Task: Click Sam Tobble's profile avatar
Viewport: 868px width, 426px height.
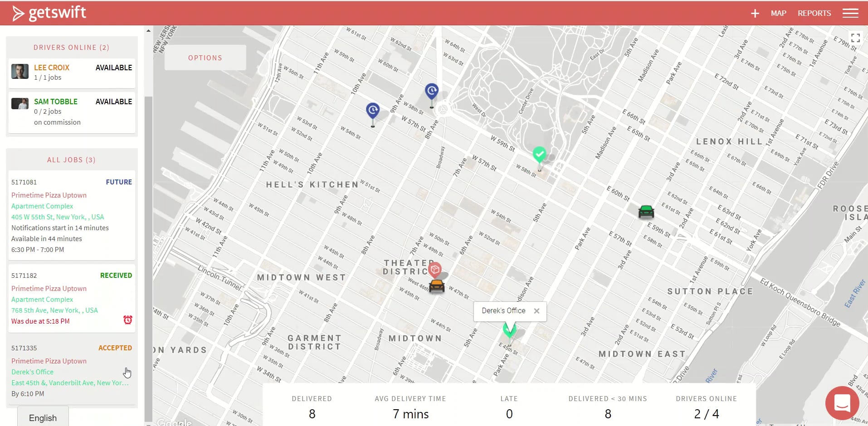Action: 20,104
